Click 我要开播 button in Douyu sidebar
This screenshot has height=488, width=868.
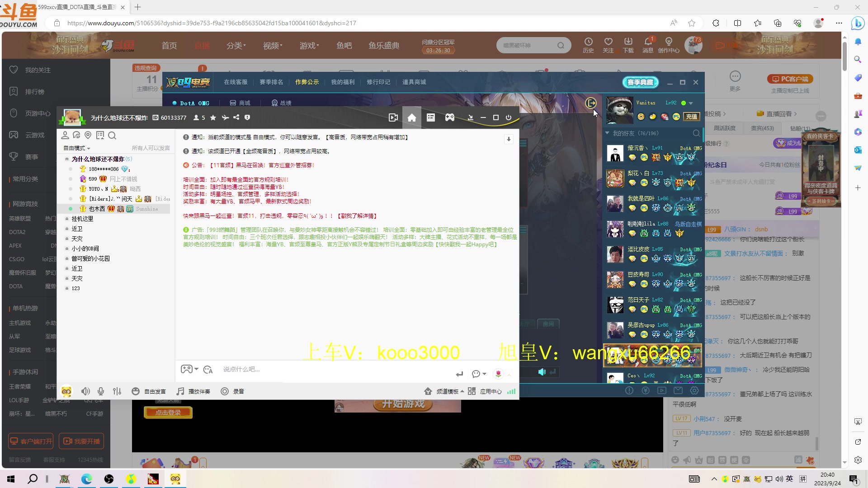81,441
